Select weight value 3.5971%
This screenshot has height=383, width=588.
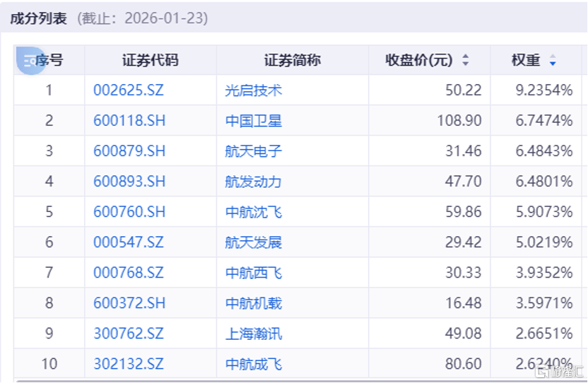click(x=544, y=303)
